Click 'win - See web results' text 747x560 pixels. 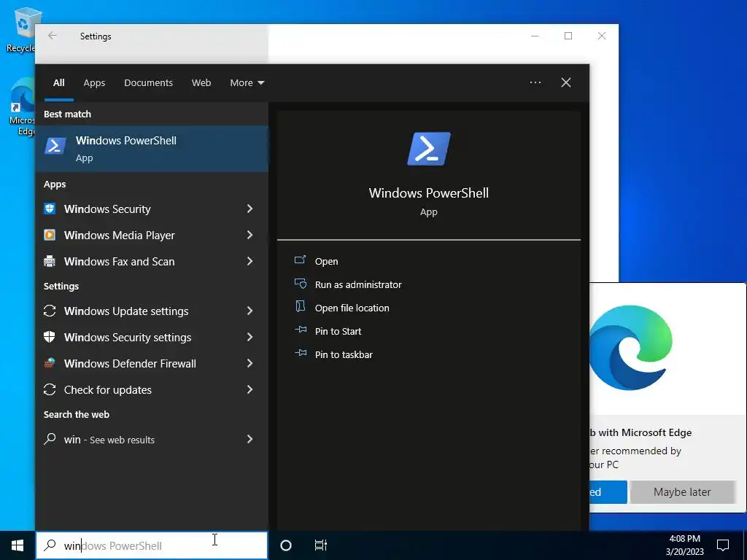109,440
